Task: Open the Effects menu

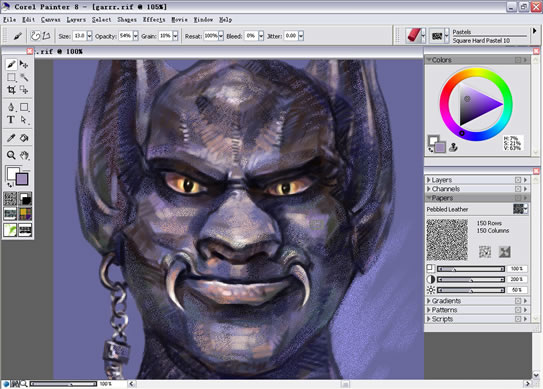Action: (154, 20)
